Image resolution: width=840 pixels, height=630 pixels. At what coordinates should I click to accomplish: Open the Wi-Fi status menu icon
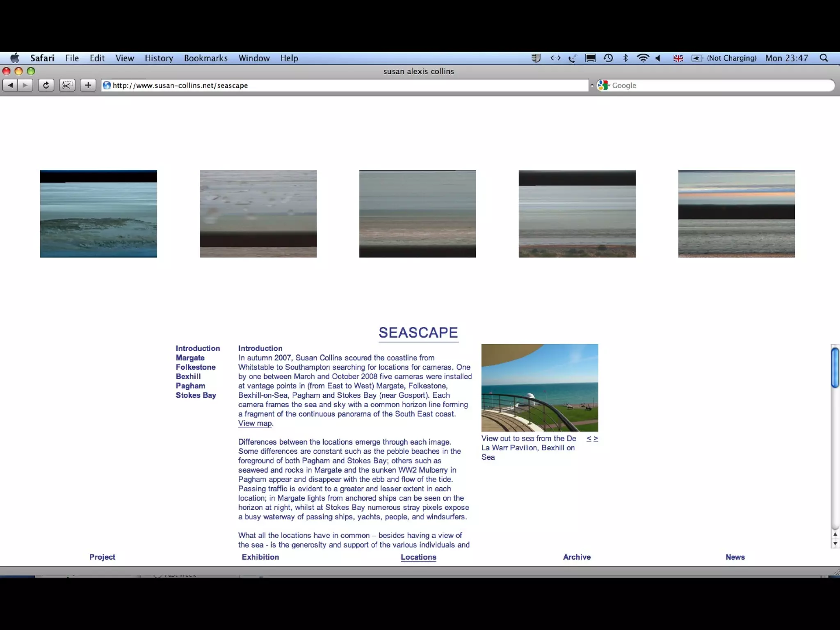(643, 58)
